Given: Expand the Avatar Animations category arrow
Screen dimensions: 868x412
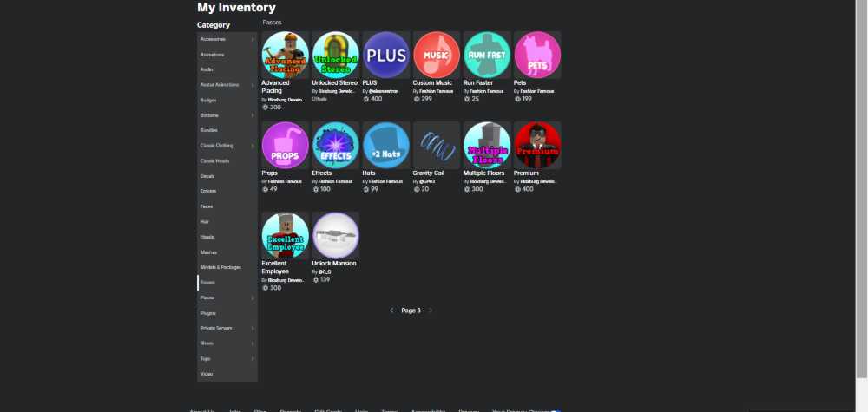Looking at the screenshot, I should (x=253, y=85).
